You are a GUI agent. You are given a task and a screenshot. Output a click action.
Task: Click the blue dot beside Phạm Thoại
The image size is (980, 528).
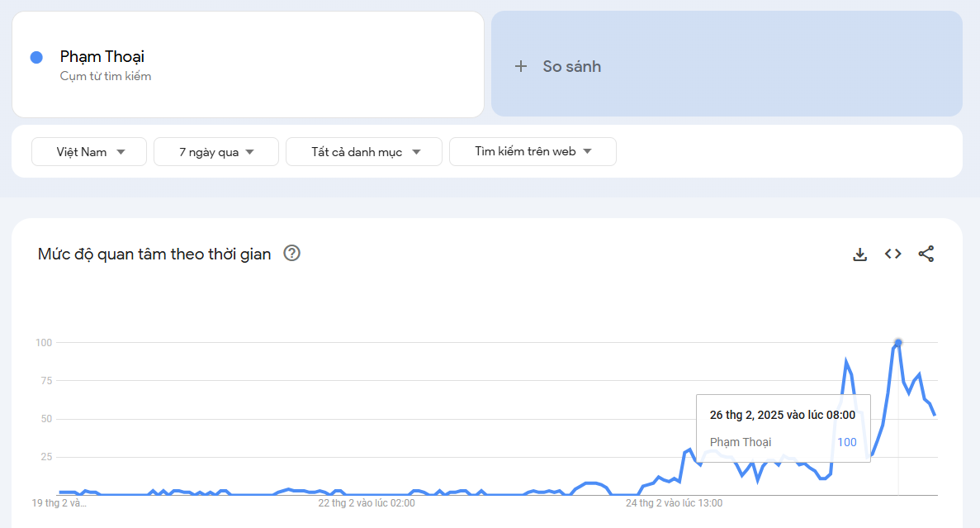point(36,57)
